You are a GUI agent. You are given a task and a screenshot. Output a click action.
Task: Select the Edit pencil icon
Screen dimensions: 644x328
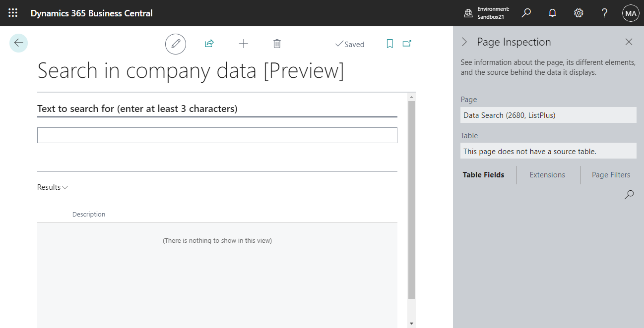[175, 44]
